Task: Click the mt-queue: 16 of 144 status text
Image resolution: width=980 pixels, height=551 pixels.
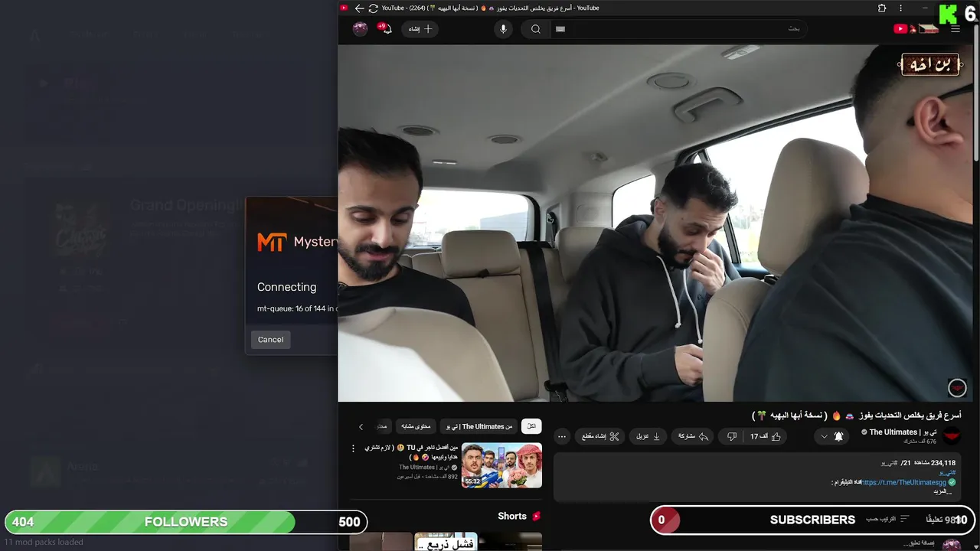Action: (297, 308)
